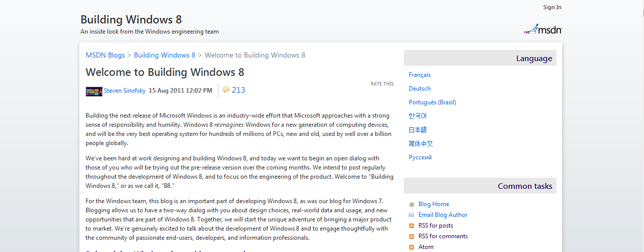Click the Language section header
The height and width of the screenshot is (252, 644).
click(480, 58)
